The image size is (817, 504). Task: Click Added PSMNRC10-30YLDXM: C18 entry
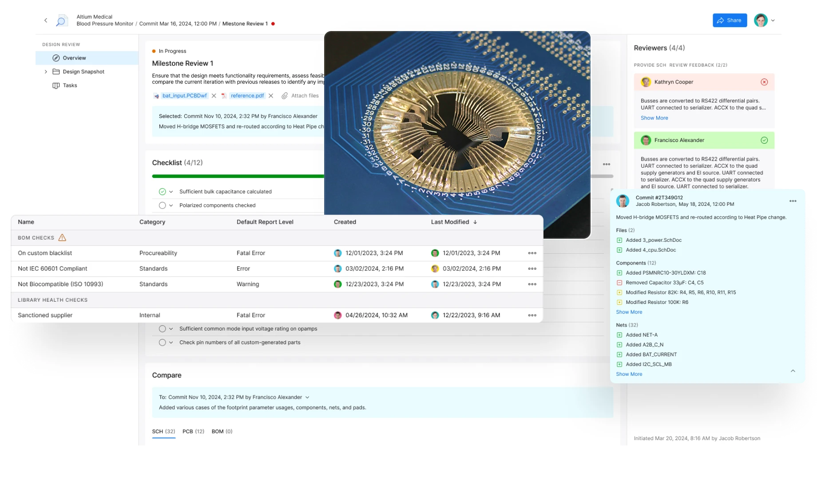coord(661,273)
